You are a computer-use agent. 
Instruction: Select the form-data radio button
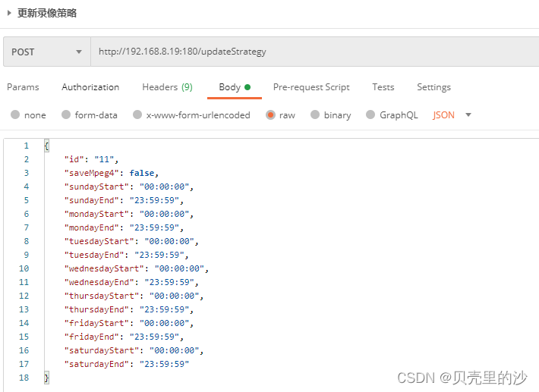[66, 114]
